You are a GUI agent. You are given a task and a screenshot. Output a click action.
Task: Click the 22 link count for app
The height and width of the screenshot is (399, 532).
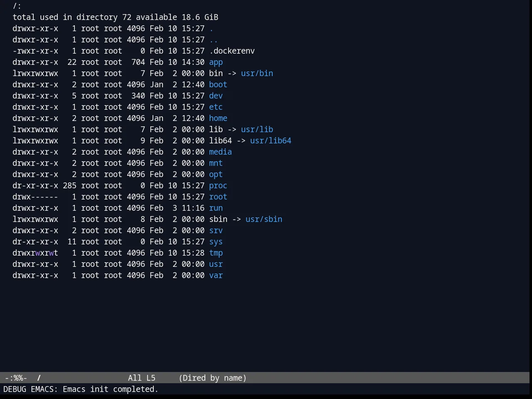pyautogui.click(x=72, y=62)
